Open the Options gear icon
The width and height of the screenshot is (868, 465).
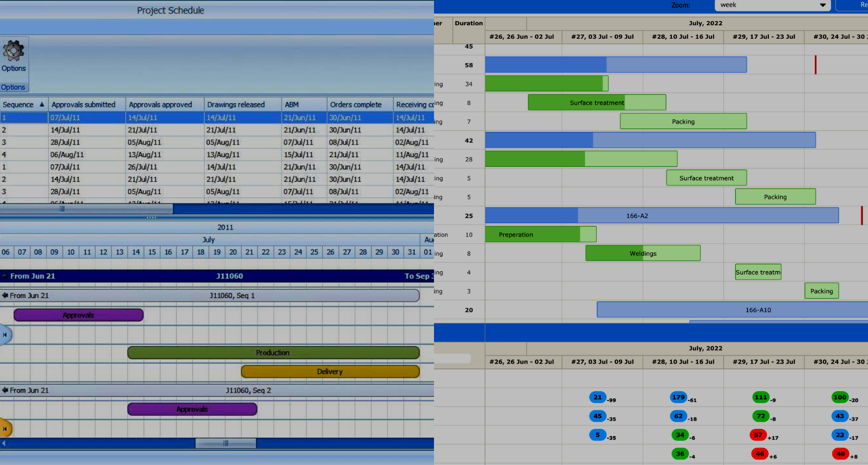[13, 51]
